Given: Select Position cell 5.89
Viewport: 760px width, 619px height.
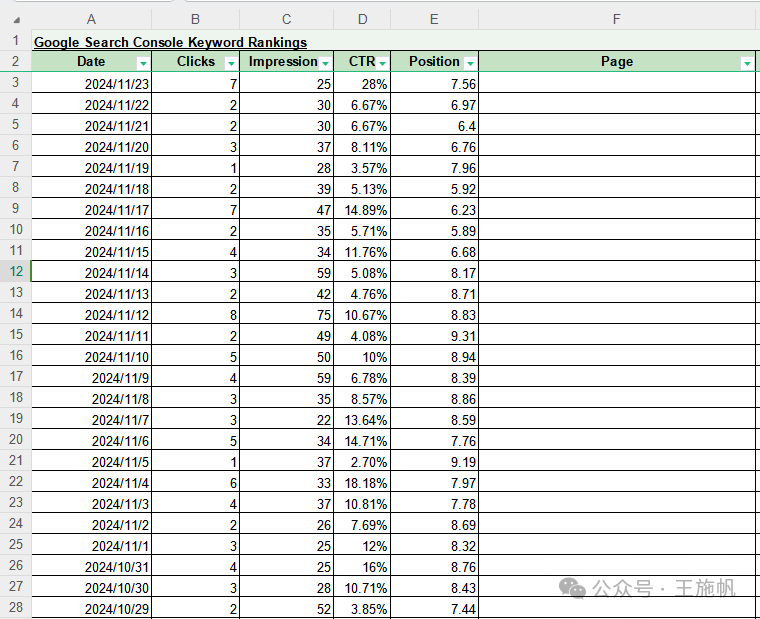Looking at the screenshot, I should (434, 231).
